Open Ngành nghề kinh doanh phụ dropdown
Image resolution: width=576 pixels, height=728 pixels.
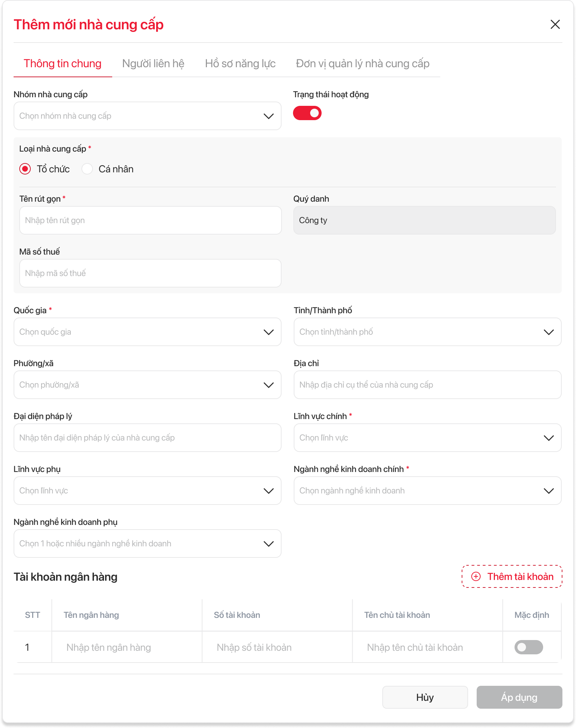tap(147, 543)
